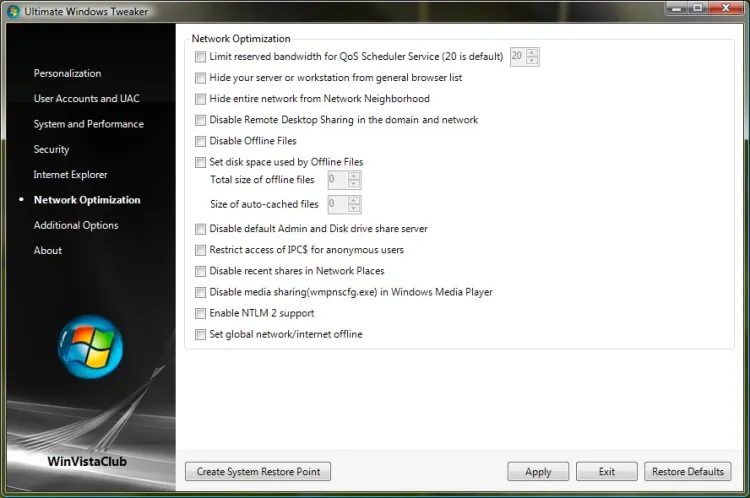Minimize the Ultimate Windows Tweaker window

(x=676, y=8)
